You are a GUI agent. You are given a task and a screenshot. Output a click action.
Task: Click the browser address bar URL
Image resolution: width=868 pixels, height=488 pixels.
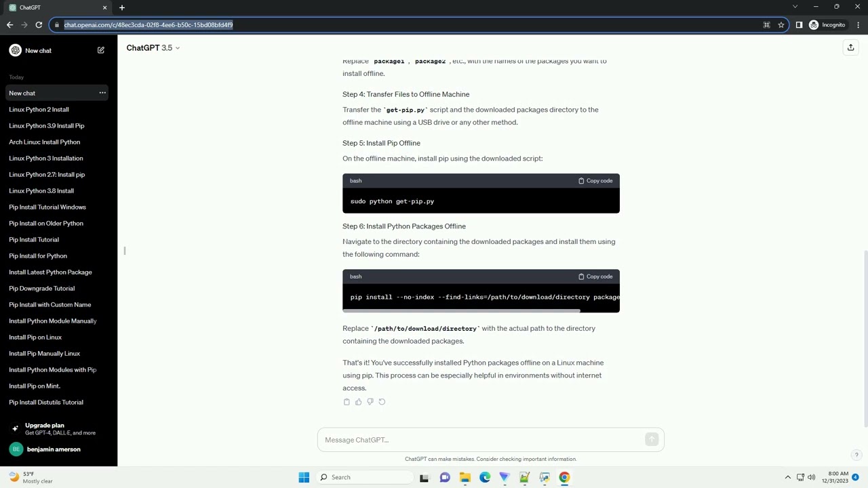pyautogui.click(x=149, y=25)
